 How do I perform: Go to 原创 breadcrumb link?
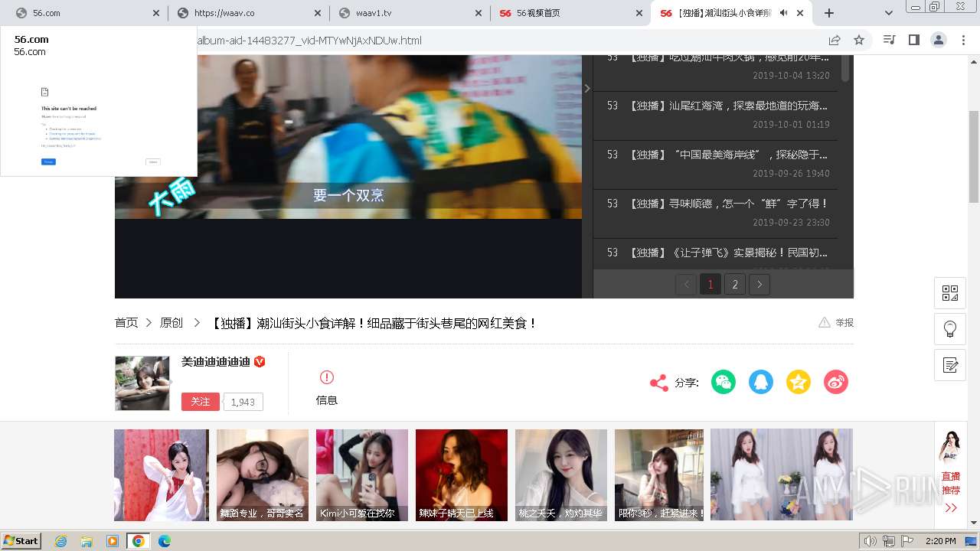coord(171,323)
